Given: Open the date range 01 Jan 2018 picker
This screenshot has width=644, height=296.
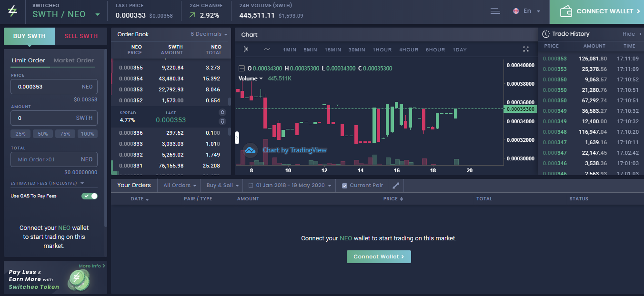Looking at the screenshot, I should pyautogui.click(x=289, y=185).
